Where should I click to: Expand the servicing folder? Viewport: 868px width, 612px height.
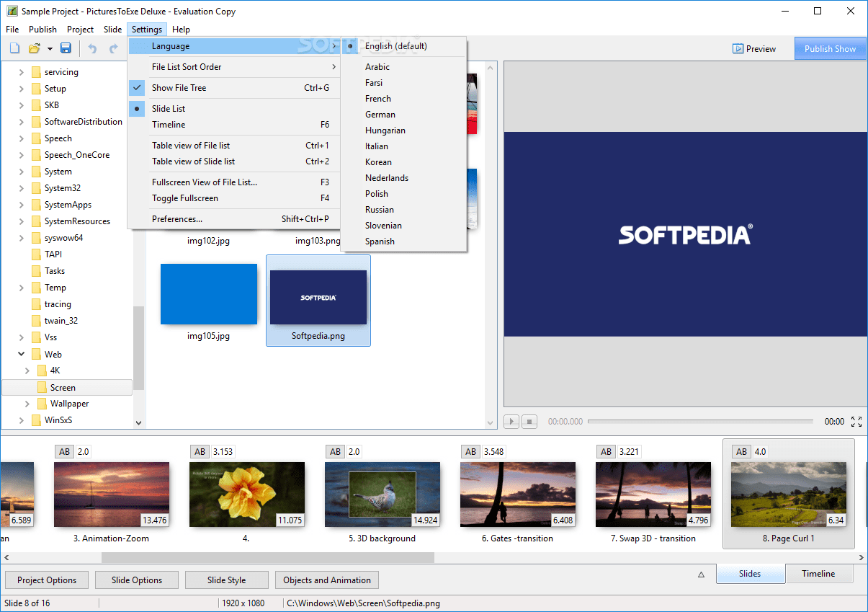point(21,72)
